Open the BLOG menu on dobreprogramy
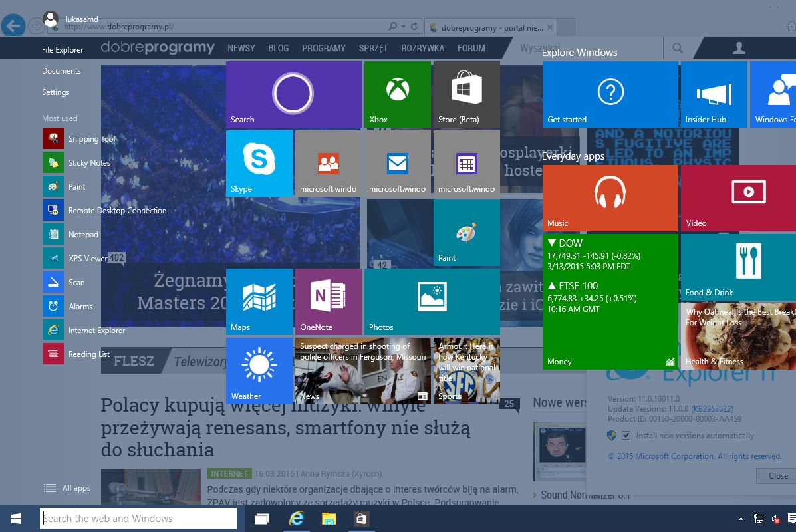The image size is (796, 532). click(278, 49)
